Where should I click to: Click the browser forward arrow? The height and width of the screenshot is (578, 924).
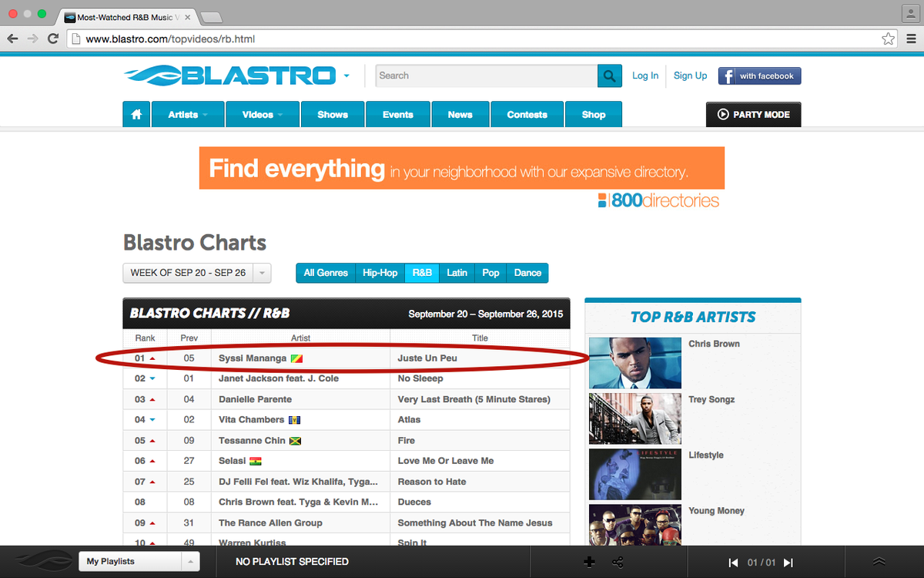(x=32, y=39)
